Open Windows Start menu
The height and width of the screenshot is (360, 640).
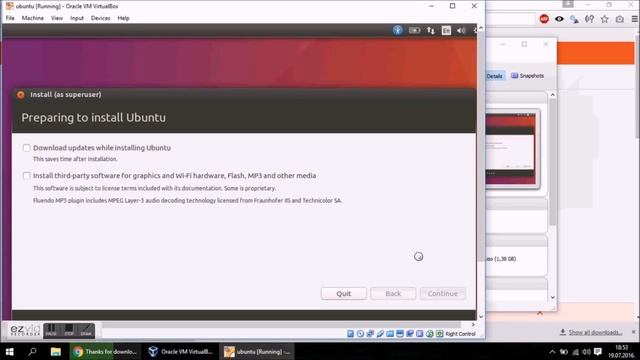(9, 351)
